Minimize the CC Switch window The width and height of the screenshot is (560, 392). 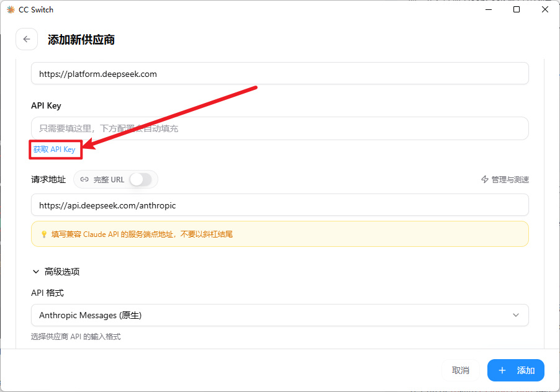[489, 10]
